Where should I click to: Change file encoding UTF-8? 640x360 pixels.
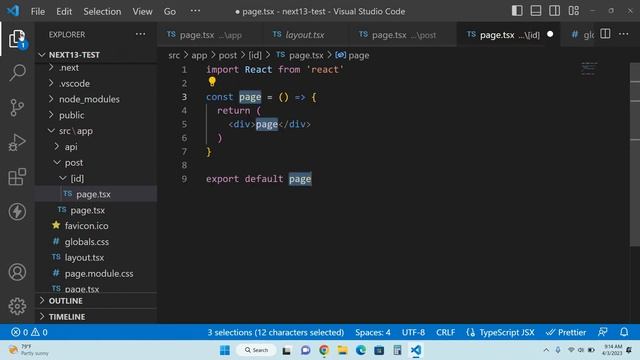coord(413,332)
